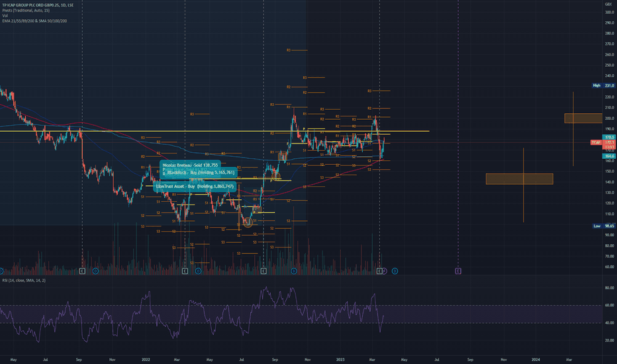Select the TP ICAP GROUP PLC symbol legend

pos(38,5)
